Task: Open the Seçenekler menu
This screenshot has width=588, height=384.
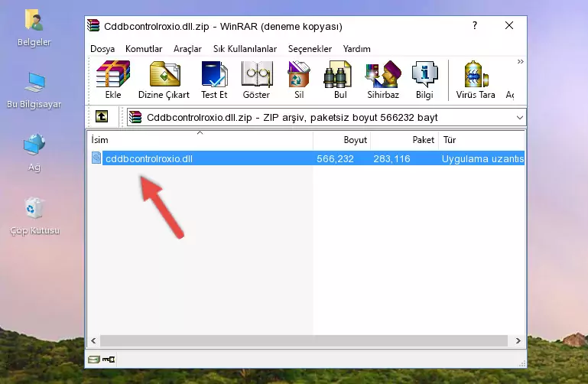Action: [x=310, y=49]
